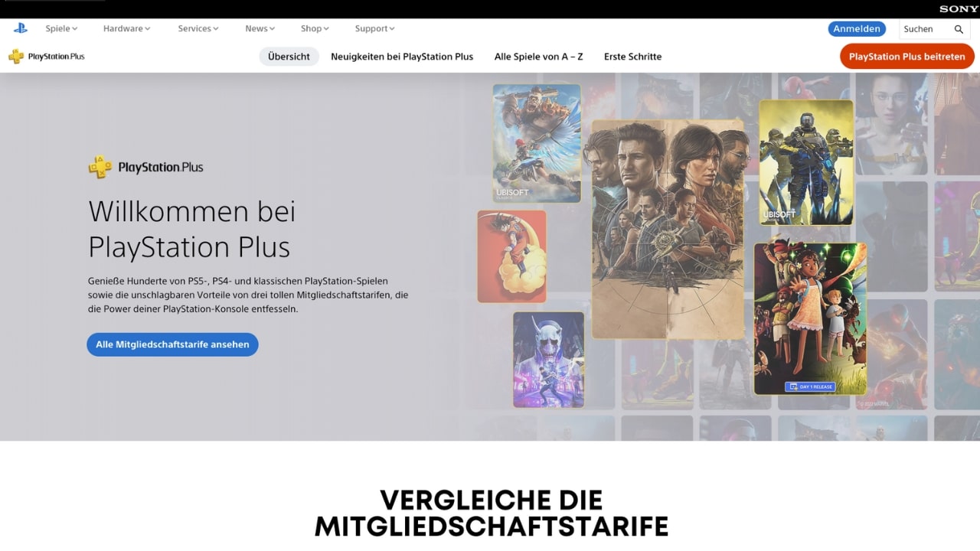This screenshot has width=980, height=551.
Task: Switch to Erste Schritte tab
Action: (x=632, y=57)
